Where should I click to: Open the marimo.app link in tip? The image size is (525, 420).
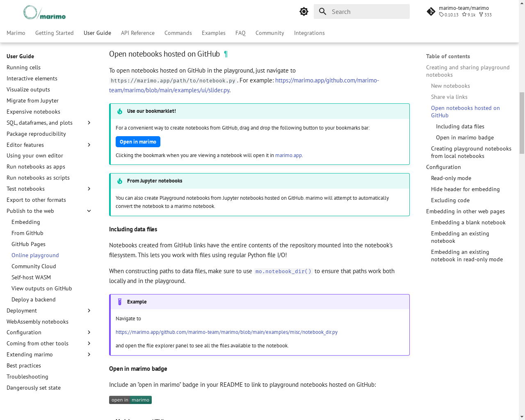[289, 155]
